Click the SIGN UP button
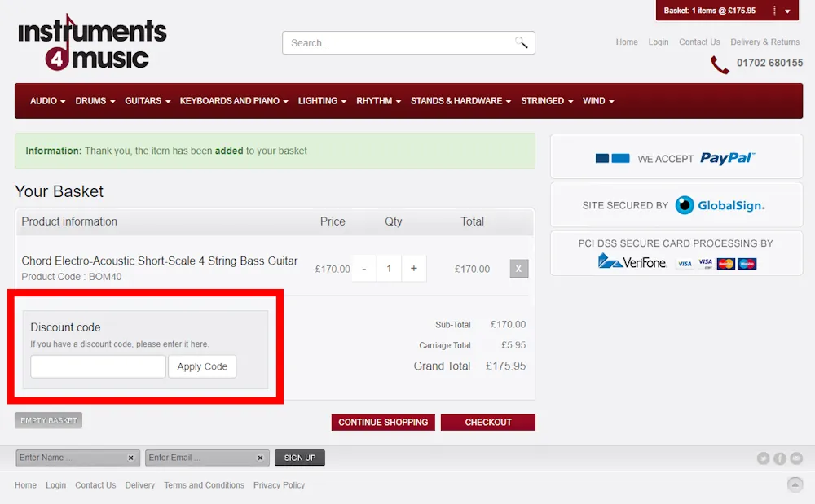Viewport: 815px width, 504px height. coord(300,458)
